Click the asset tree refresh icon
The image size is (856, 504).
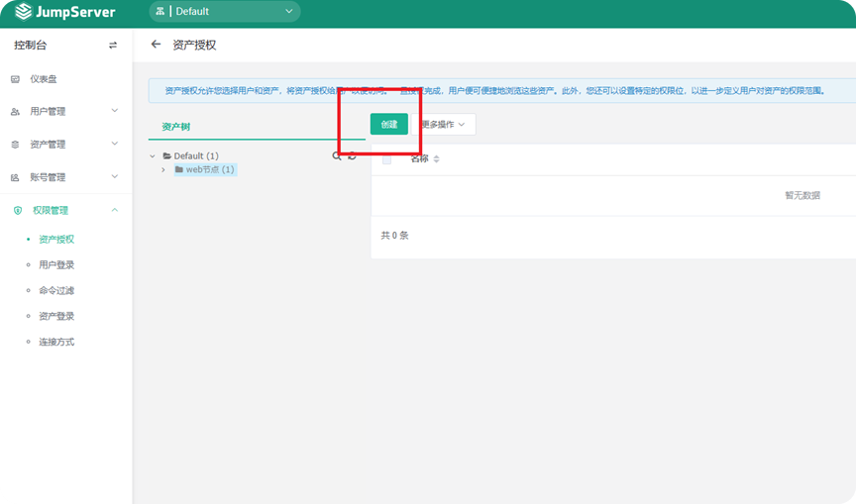click(352, 156)
